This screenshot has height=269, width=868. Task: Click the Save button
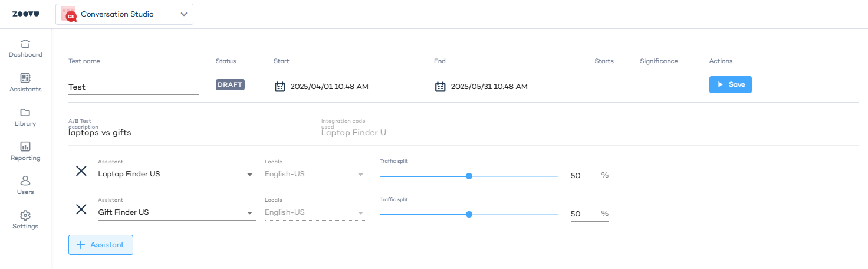730,84
